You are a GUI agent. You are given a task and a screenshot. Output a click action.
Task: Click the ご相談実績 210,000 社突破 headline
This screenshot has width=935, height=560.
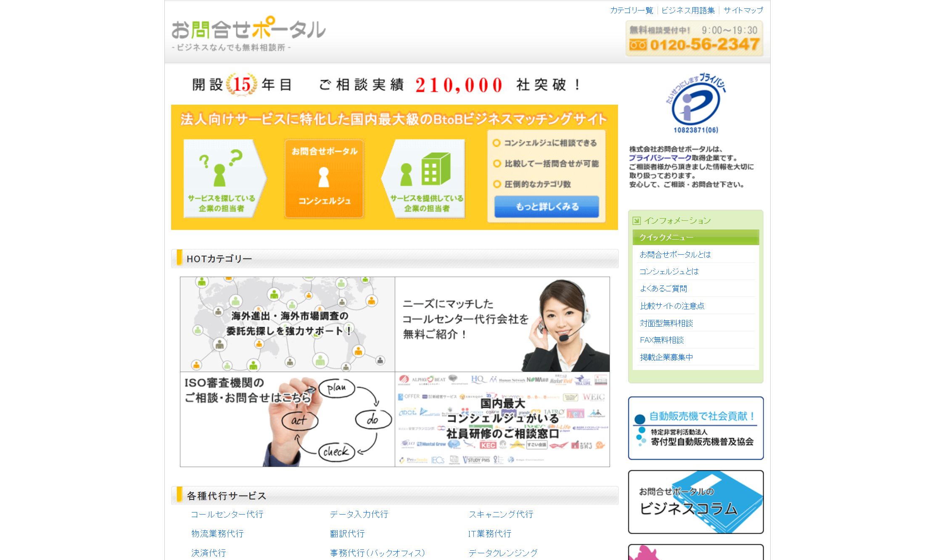point(450,85)
